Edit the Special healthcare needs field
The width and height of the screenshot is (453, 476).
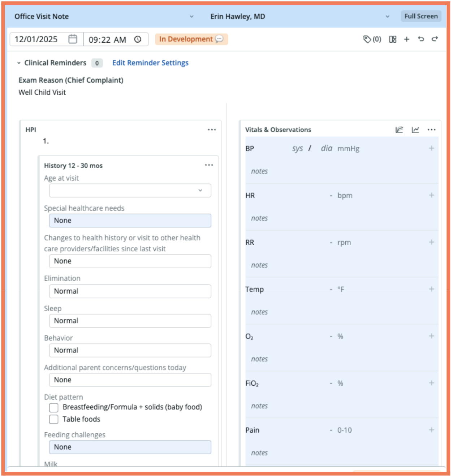coord(130,221)
